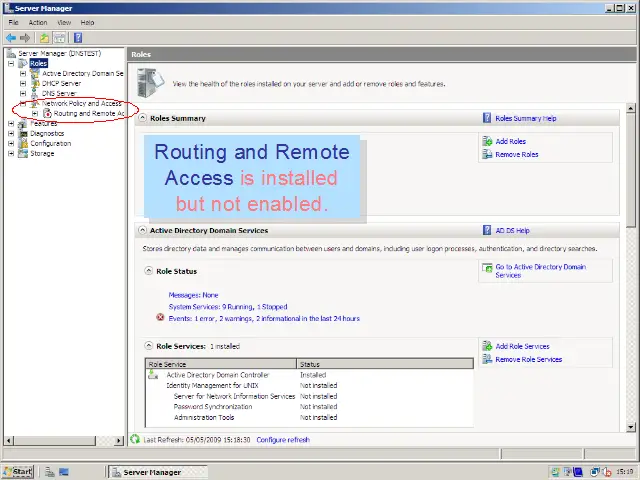Click the Server Manager root icon in tree

click(12, 53)
